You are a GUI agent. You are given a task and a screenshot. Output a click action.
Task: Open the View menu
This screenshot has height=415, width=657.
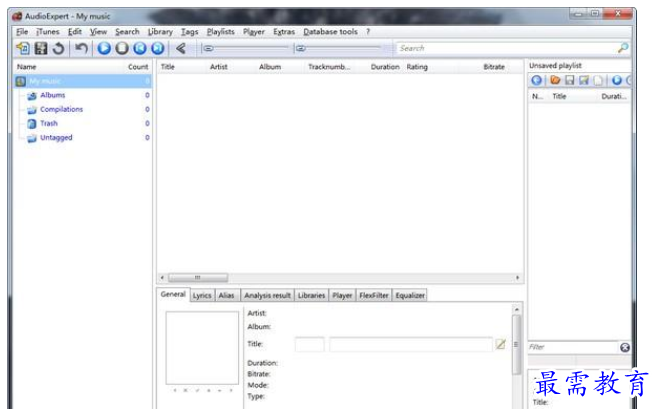(98, 32)
